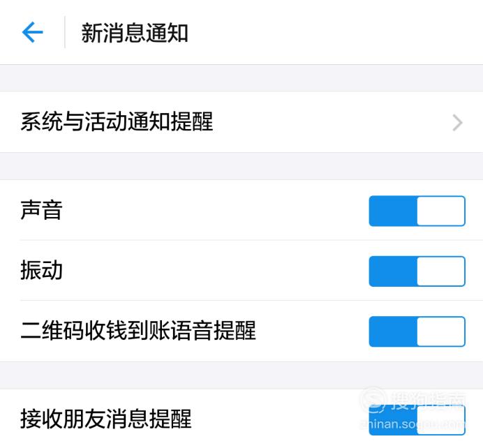483x448 pixels.
Task: Tap the white knob of 振动 switch
Action: tap(441, 271)
